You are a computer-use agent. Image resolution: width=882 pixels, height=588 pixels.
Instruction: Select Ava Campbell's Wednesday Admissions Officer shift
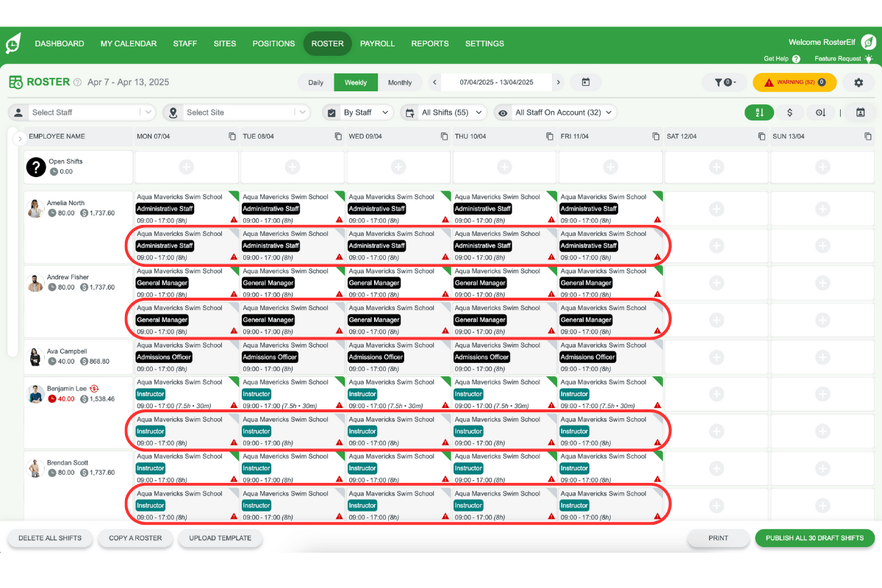(398, 356)
